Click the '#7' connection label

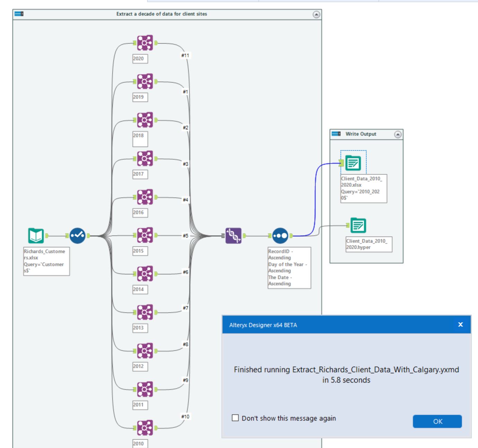[x=185, y=308]
